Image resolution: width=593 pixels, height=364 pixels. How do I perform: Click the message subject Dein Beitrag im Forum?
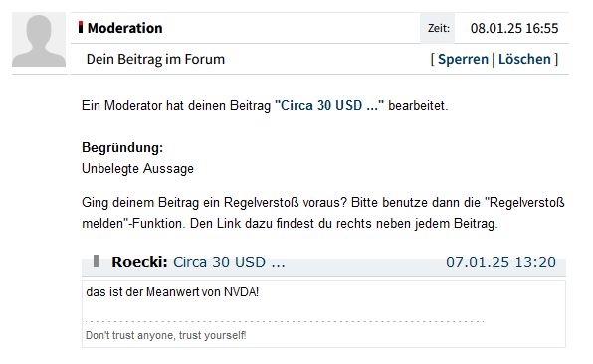pos(155,59)
